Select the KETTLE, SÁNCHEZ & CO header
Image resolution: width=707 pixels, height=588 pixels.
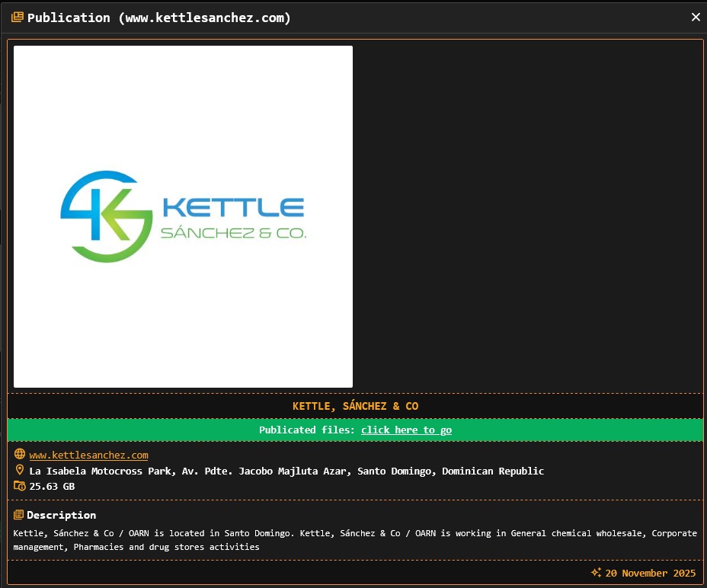[x=355, y=405]
